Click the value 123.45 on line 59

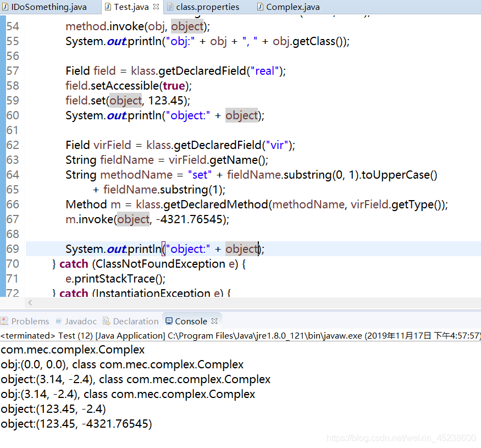(165, 101)
